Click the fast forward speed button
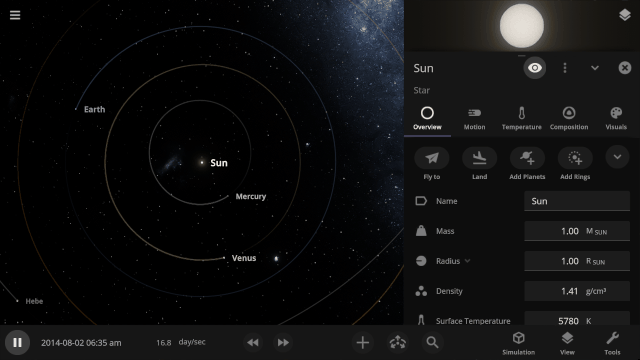The width and height of the screenshot is (640, 360). [x=283, y=342]
